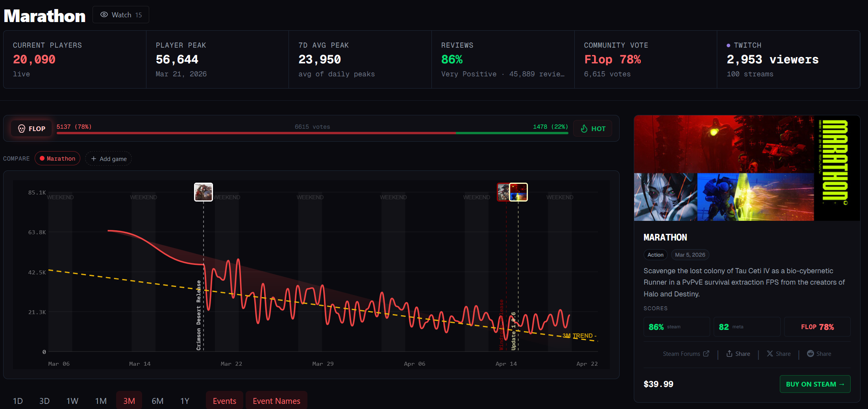
Task: Select the 3D time range
Action: [x=44, y=401]
